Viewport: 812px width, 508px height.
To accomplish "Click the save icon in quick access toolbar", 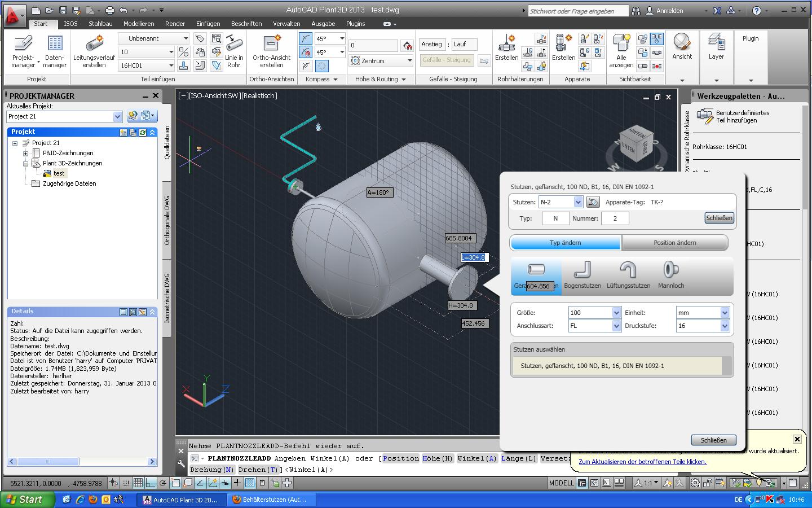I will tap(63, 10).
